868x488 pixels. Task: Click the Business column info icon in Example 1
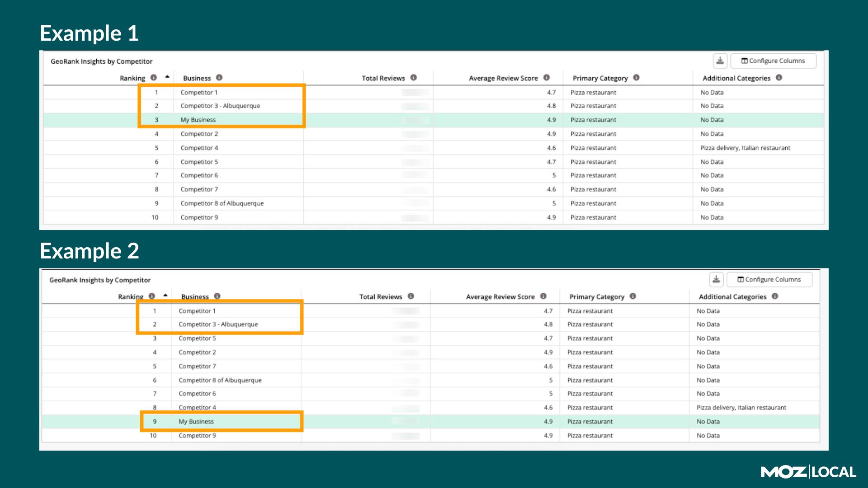point(220,78)
